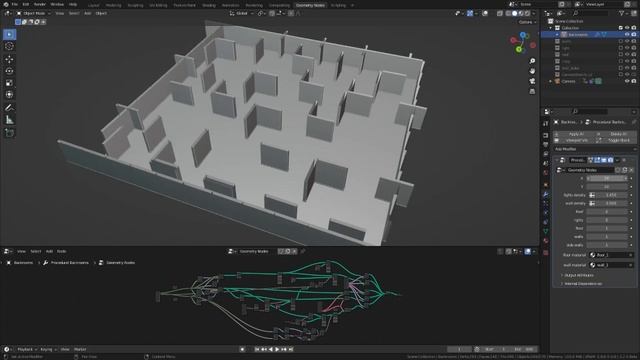The height and width of the screenshot is (360, 640).
Task: Toggle modifier render display button
Action: tap(610, 160)
